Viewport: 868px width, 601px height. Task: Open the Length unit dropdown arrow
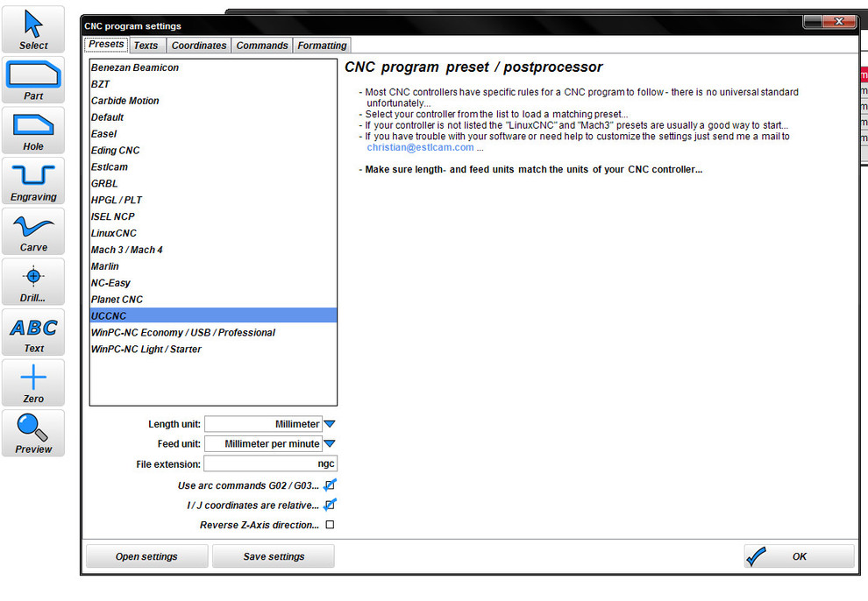click(x=330, y=424)
